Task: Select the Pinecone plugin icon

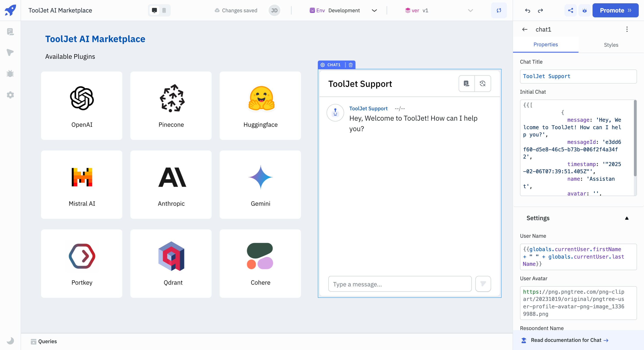Action: [171, 98]
